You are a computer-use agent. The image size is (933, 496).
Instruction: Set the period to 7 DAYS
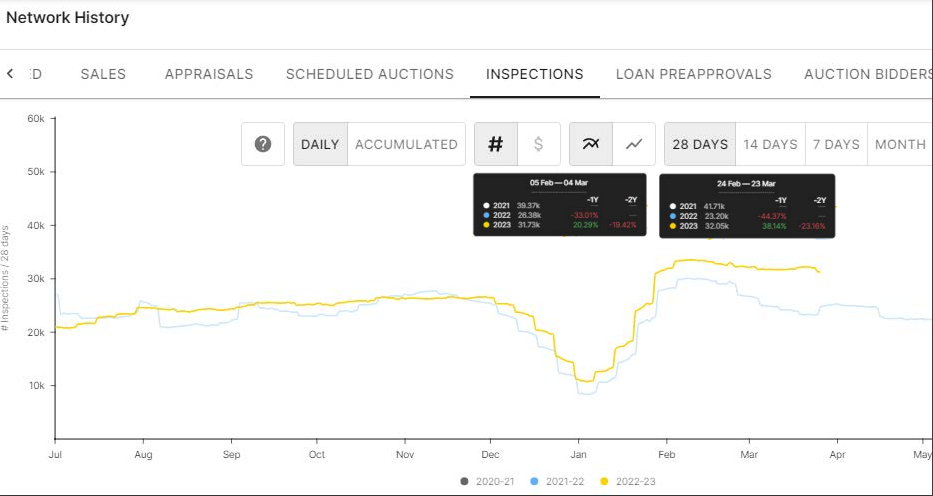836,144
